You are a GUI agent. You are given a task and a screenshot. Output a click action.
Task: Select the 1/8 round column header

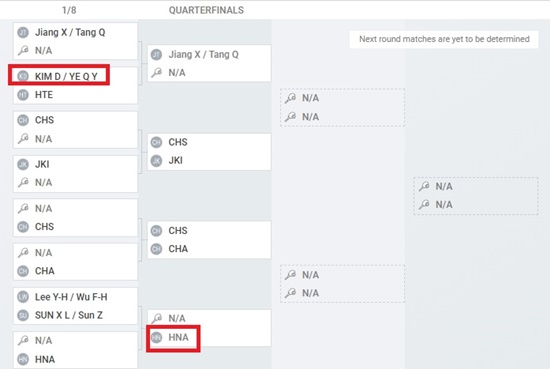coord(69,10)
